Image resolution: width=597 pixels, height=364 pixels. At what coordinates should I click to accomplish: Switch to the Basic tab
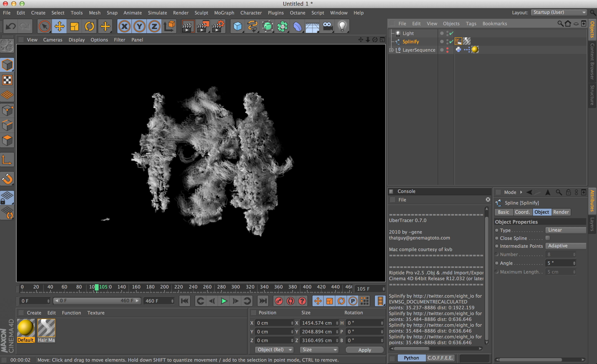click(x=503, y=212)
